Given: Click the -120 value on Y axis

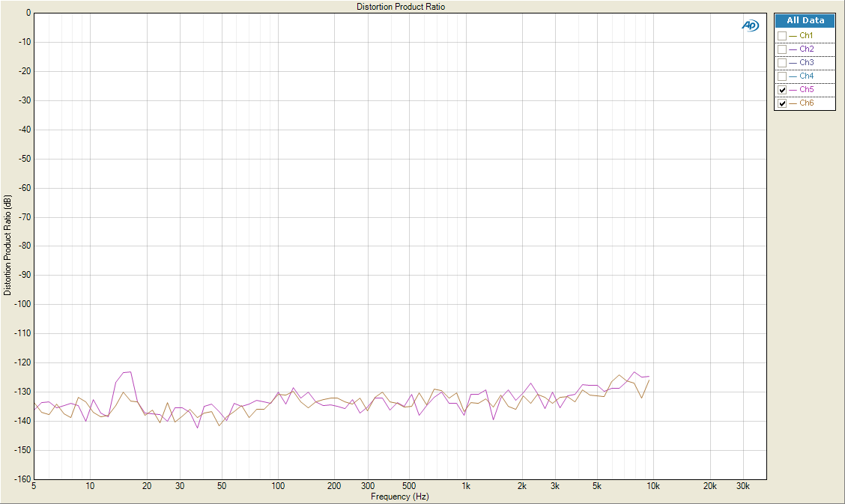Looking at the screenshot, I should point(22,362).
